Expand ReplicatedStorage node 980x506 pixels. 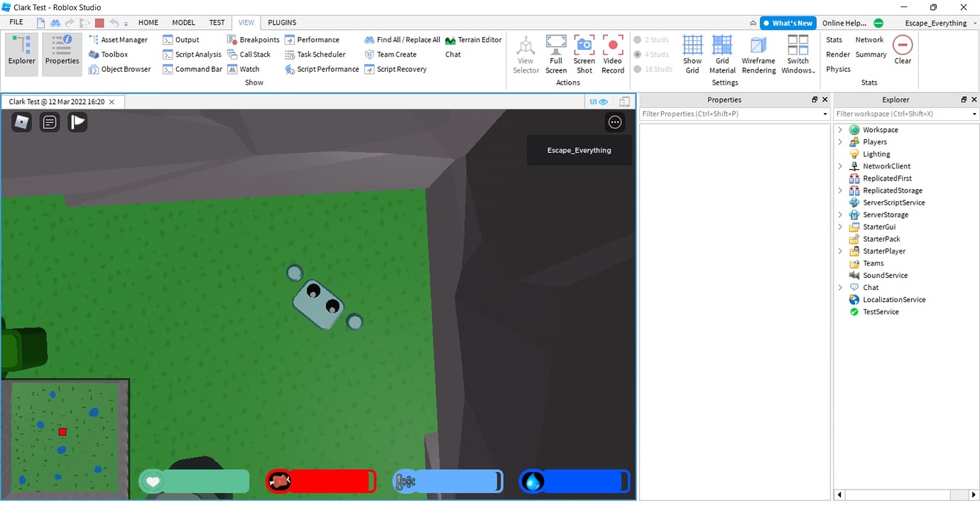840,190
